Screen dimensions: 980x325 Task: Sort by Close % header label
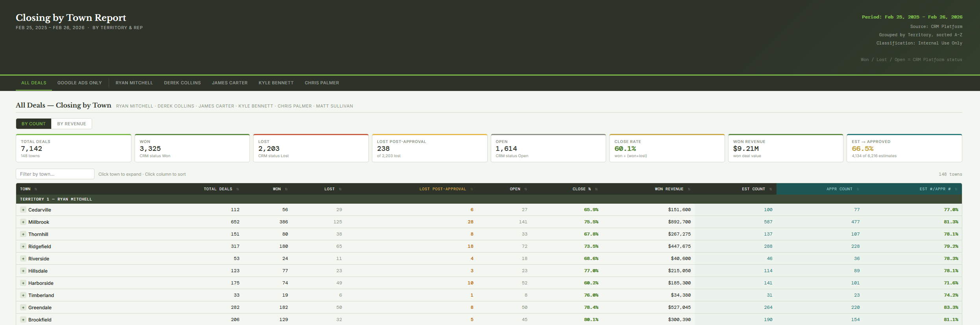582,189
